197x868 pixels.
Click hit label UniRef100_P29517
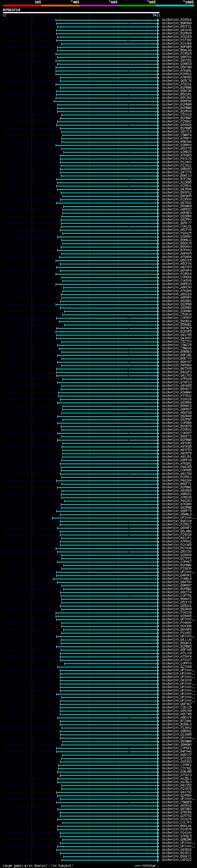tap(177, 524)
